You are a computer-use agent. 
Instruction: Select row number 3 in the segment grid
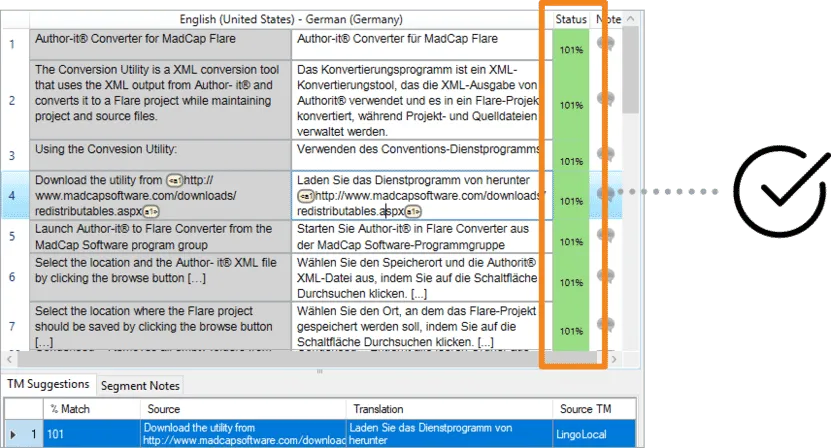point(12,156)
